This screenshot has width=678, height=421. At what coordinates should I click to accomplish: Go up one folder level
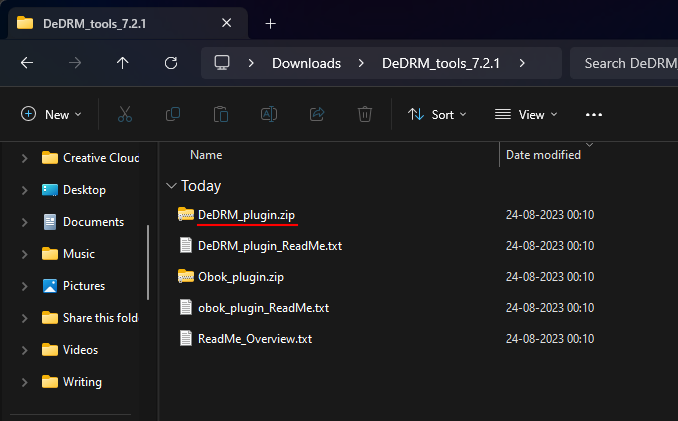[x=123, y=63]
